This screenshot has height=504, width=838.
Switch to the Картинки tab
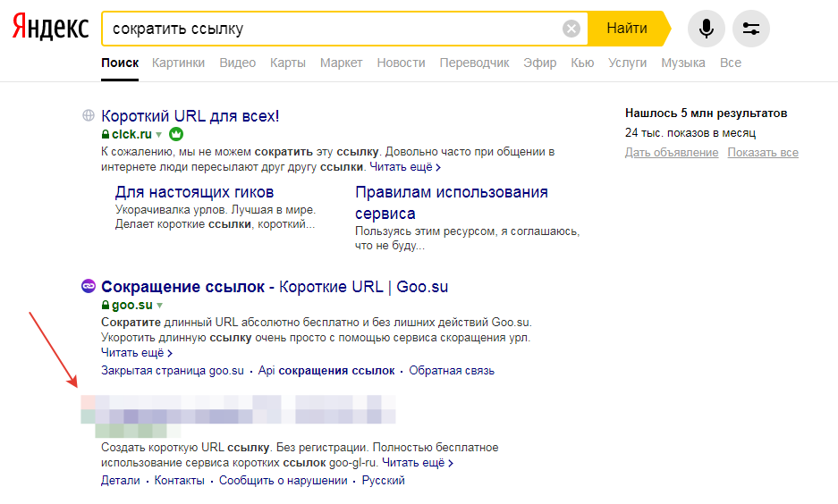(178, 63)
